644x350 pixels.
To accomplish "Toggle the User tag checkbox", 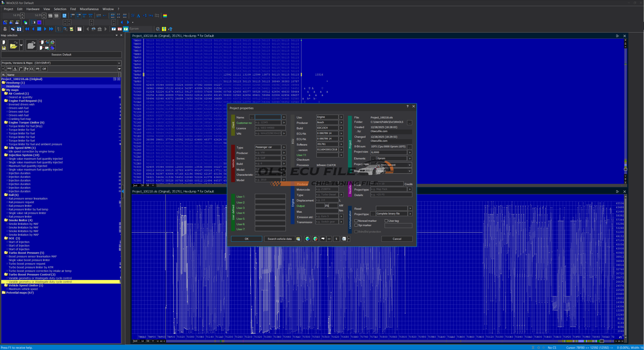I will pyautogui.click(x=386, y=221).
